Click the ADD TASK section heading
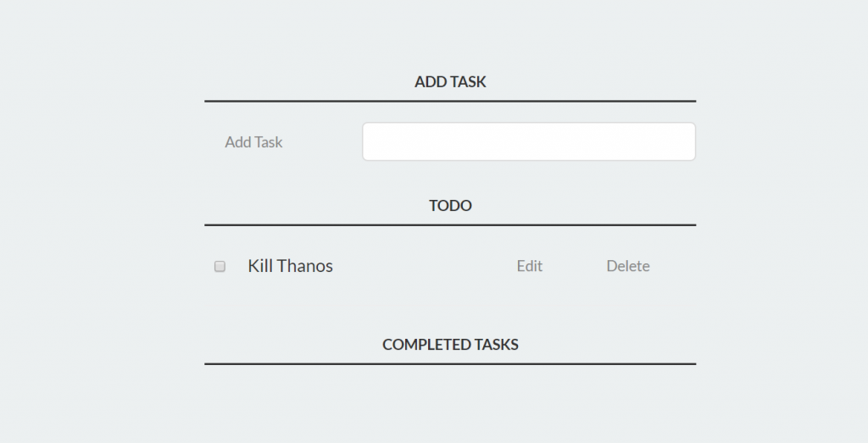Image resolution: width=868 pixels, height=443 pixels. (x=450, y=82)
